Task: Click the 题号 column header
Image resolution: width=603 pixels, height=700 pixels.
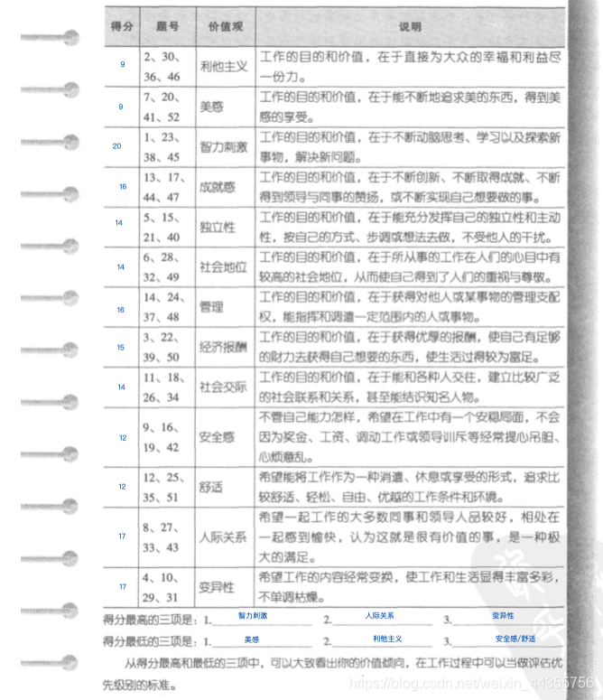Action: [167, 27]
